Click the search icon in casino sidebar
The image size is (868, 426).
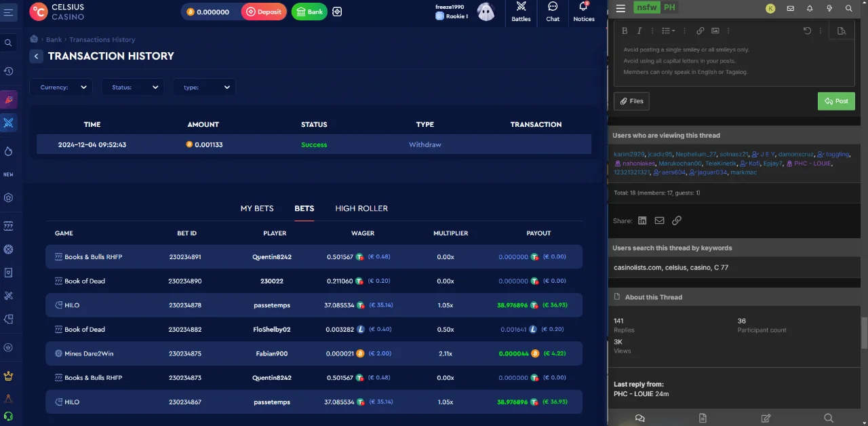tap(8, 43)
